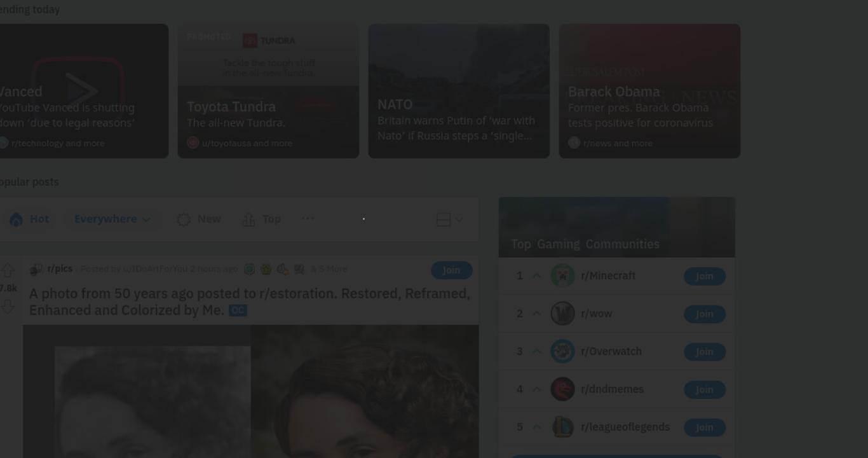Viewport: 868px width, 458px height.
Task: Click the u/toyotausa avatar icon
Action: click(193, 142)
